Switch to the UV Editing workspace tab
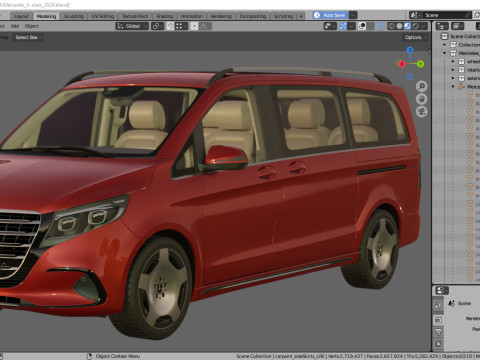The height and width of the screenshot is (360, 480). [x=103, y=16]
